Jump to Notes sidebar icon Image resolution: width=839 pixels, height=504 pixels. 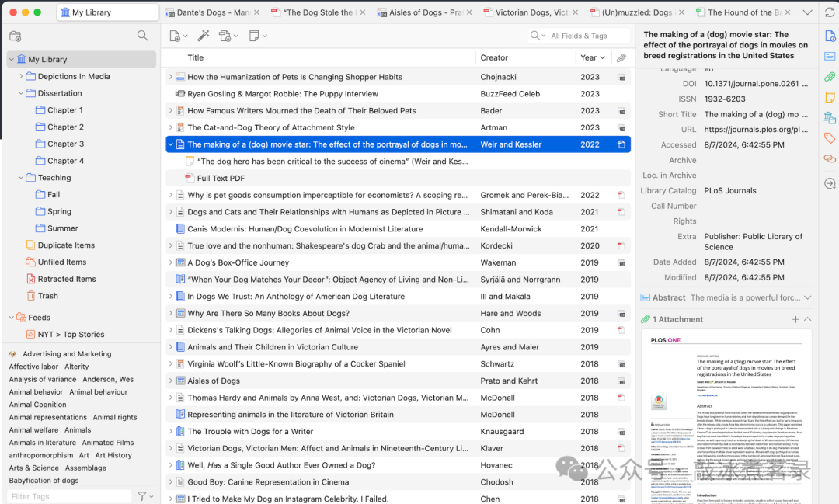click(x=830, y=97)
